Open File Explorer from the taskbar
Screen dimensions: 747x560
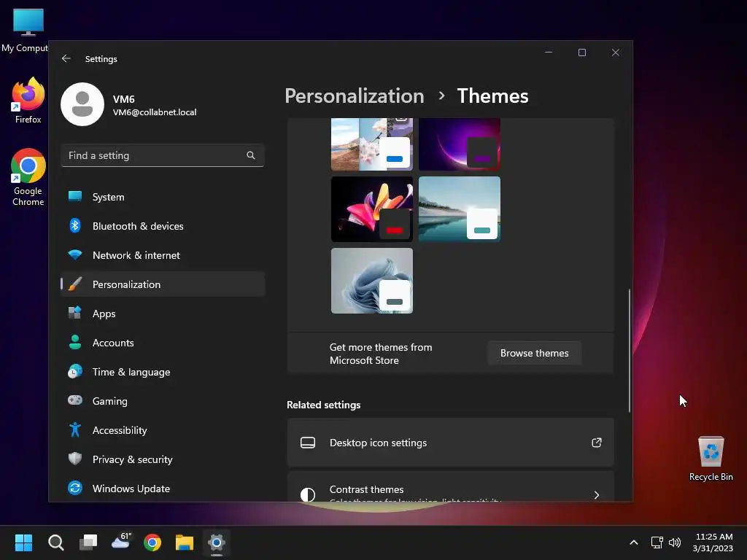[185, 542]
